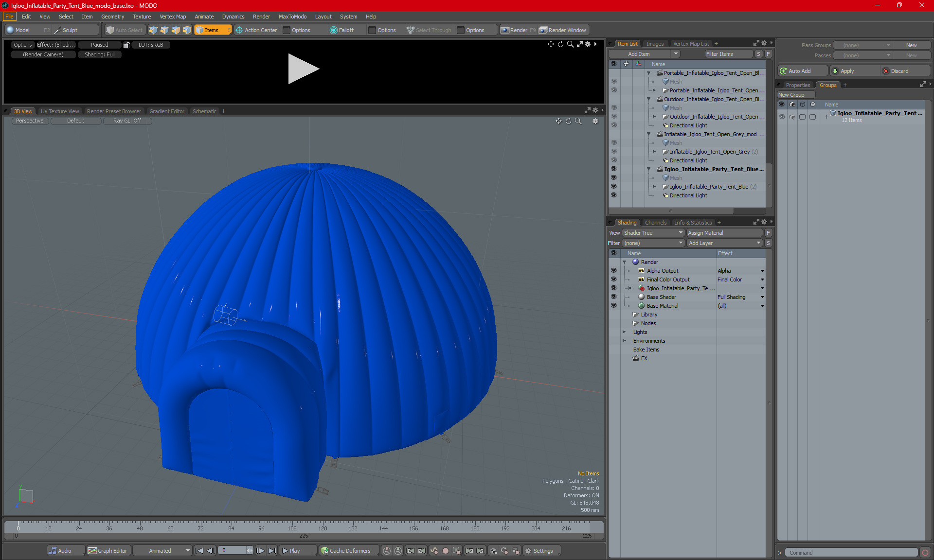The height and width of the screenshot is (560, 934).
Task: Toggle Base Material visibility
Action: click(x=613, y=306)
